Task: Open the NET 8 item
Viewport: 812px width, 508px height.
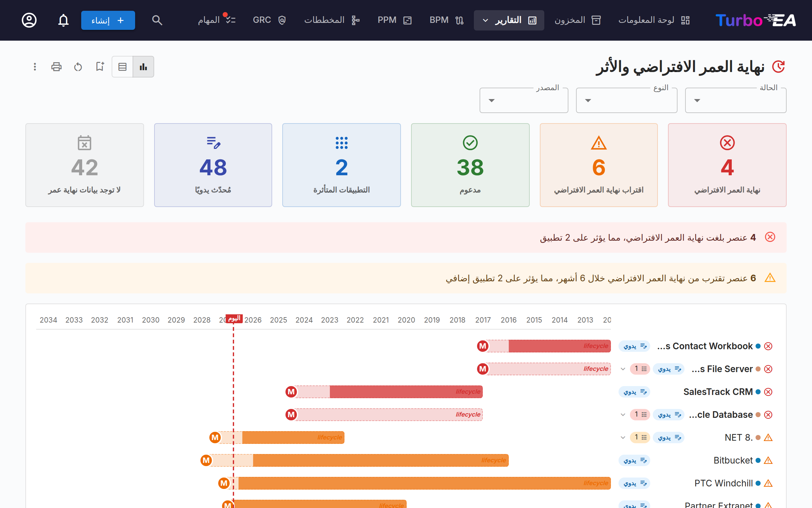Action: click(739, 438)
